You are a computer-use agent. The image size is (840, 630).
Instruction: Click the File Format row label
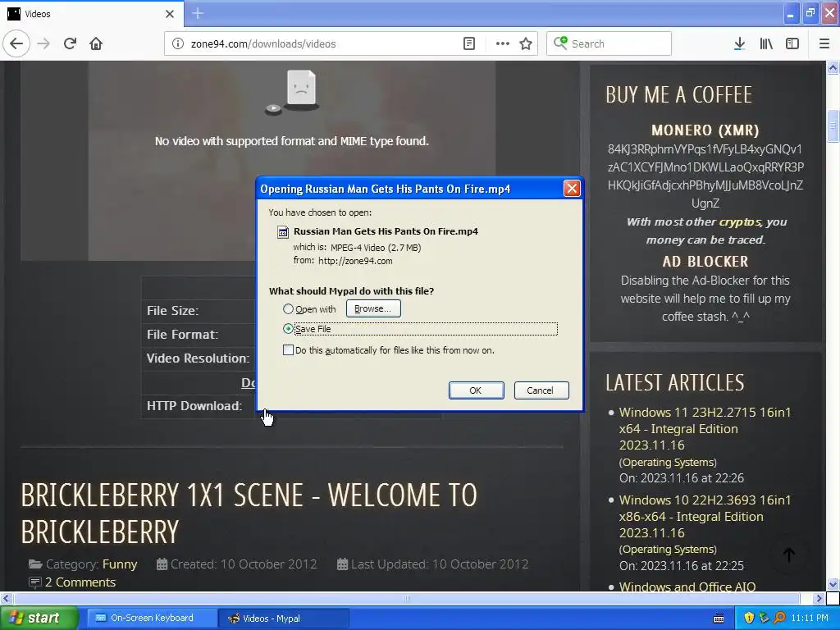[x=182, y=335]
